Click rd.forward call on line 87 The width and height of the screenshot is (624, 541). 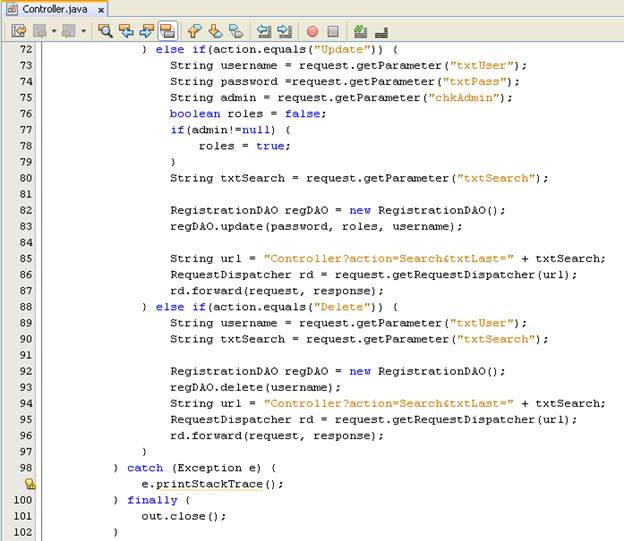click(277, 291)
